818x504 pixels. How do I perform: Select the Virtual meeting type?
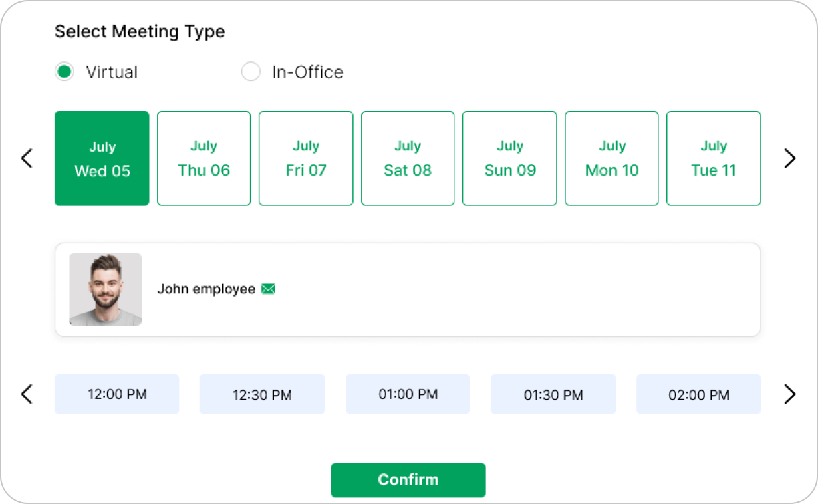coord(64,72)
